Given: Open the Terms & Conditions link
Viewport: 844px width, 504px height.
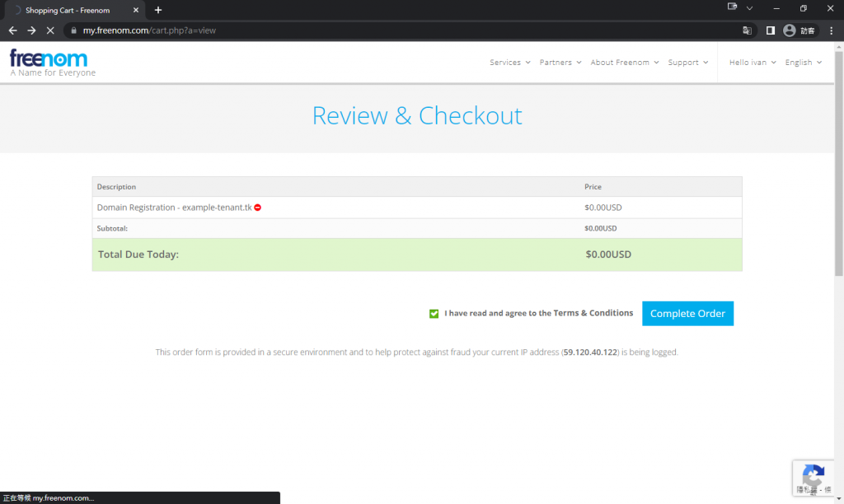Looking at the screenshot, I should point(593,313).
